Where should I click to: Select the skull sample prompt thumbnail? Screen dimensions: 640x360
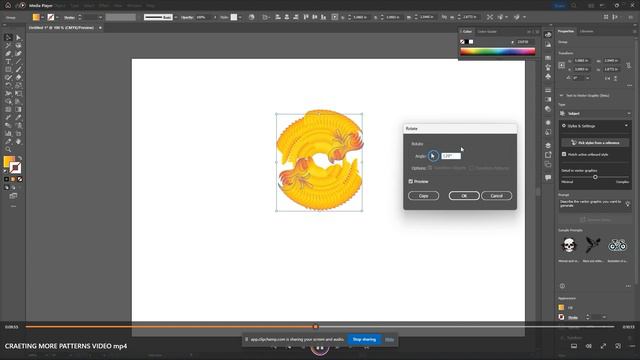click(569, 245)
